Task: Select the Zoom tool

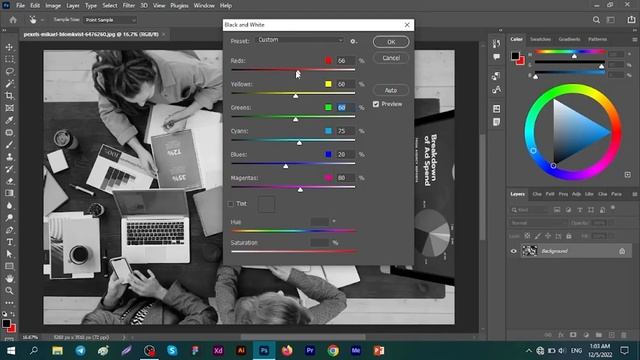Action: coord(9,291)
